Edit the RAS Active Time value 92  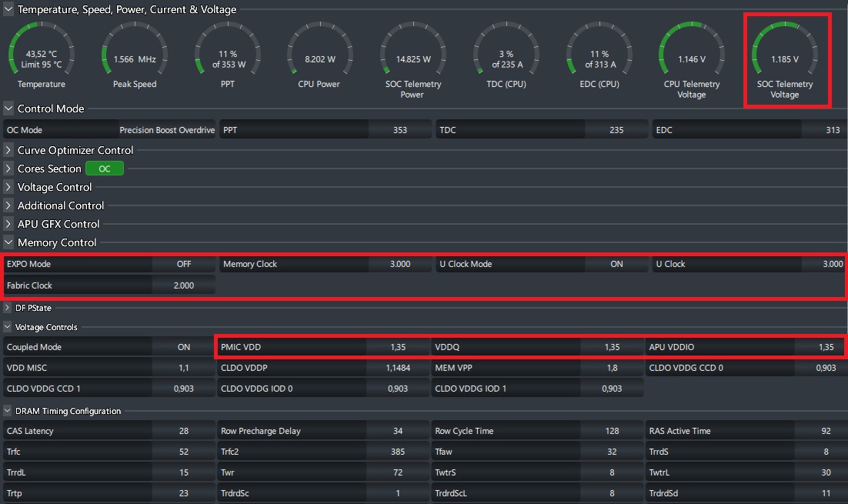tap(821, 431)
